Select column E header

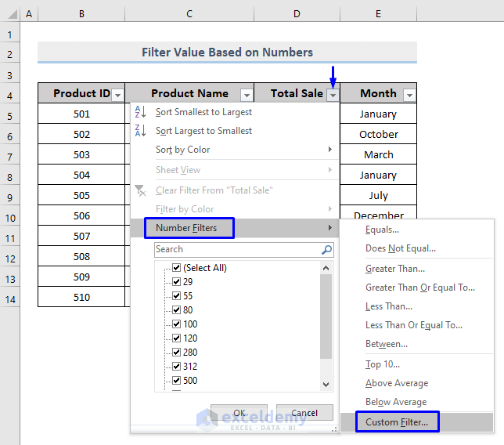point(378,14)
